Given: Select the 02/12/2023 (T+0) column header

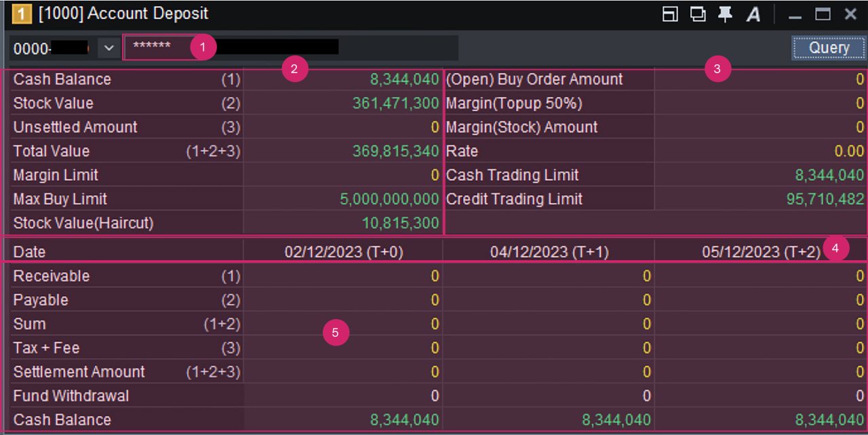Looking at the screenshot, I should 344,252.
